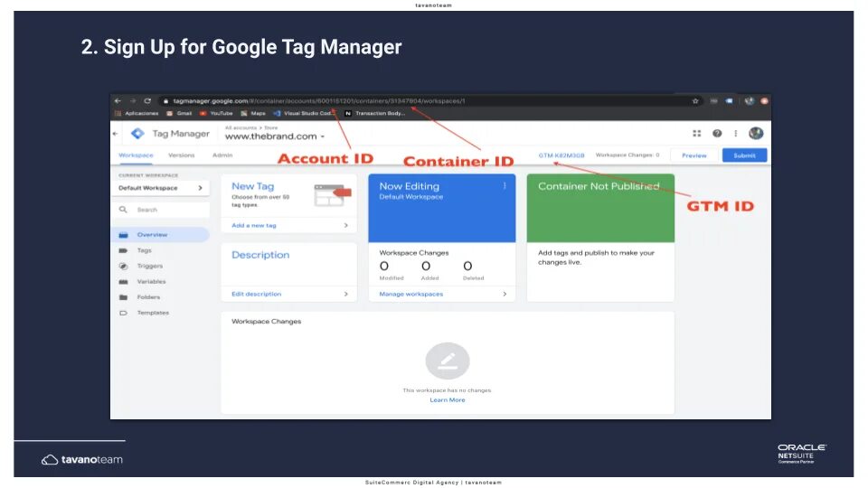Open the Visual Studio Code bookmark

304,113
